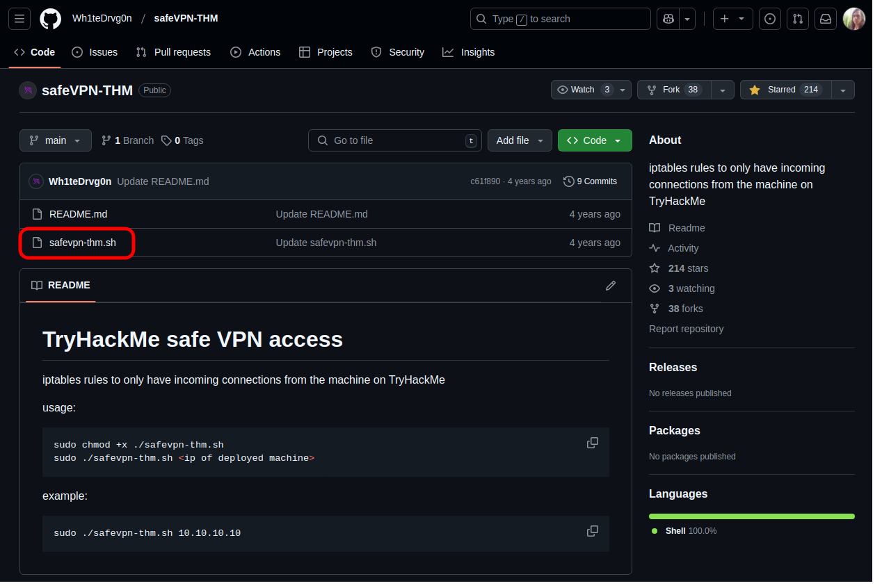Screen dimensions: 882x588
Task: Focus the Go to file field
Action: coord(395,140)
